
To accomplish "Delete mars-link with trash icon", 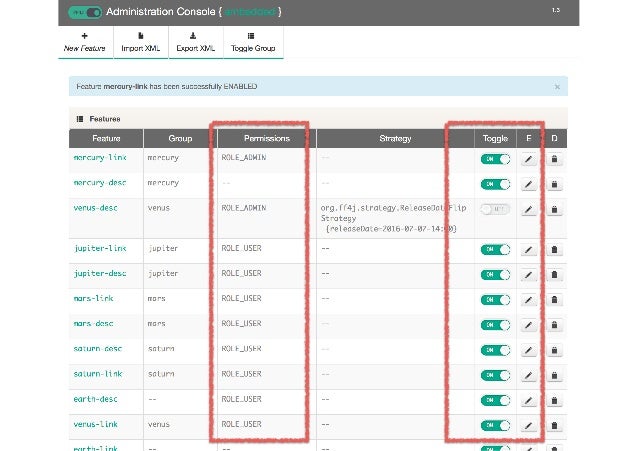I will (x=554, y=300).
